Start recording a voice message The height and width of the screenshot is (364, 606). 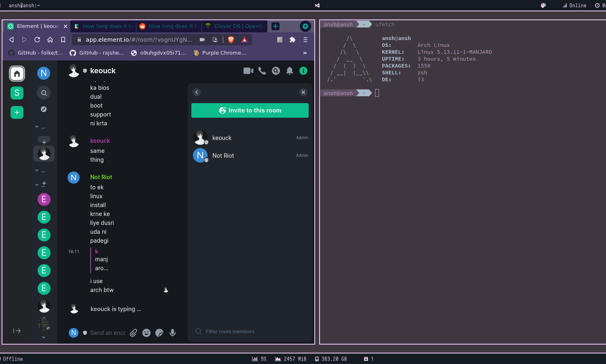[172, 333]
